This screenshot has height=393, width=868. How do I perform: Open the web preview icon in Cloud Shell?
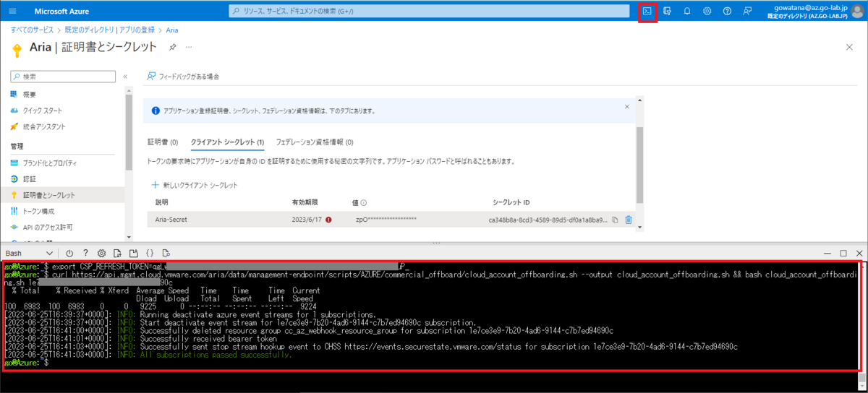[166, 254]
